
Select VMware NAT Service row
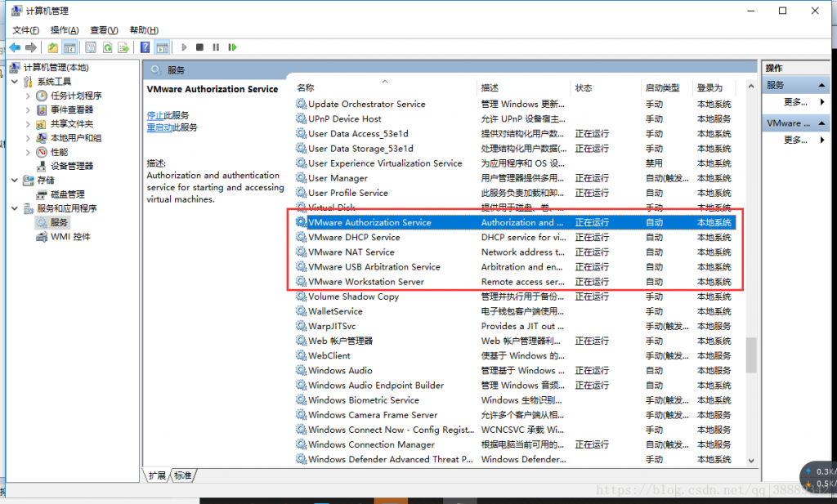tap(515, 252)
